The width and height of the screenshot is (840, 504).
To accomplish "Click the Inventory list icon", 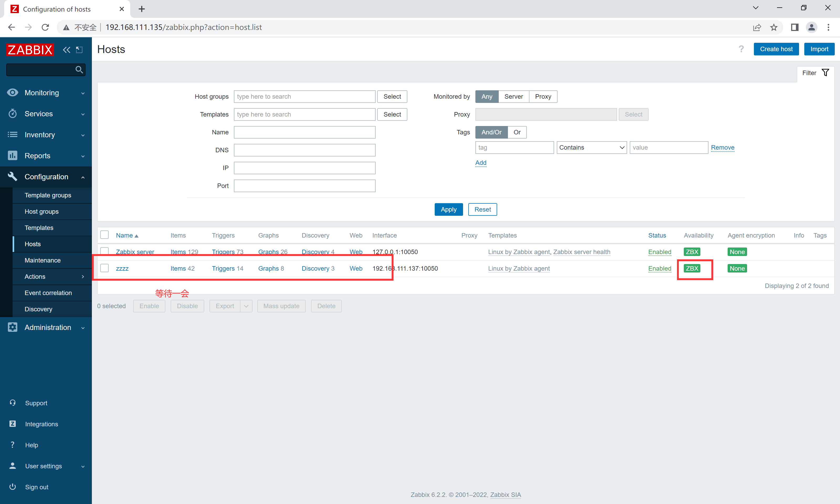I will [13, 134].
